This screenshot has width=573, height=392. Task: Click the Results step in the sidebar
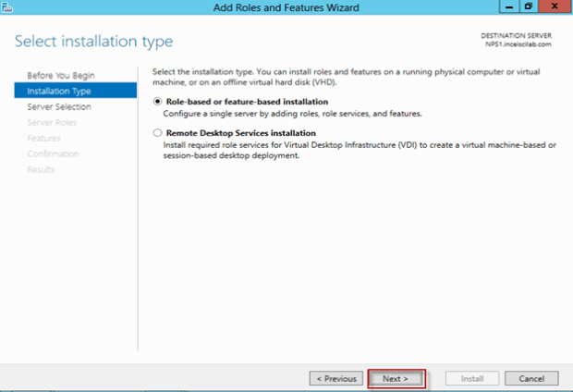[41, 169]
